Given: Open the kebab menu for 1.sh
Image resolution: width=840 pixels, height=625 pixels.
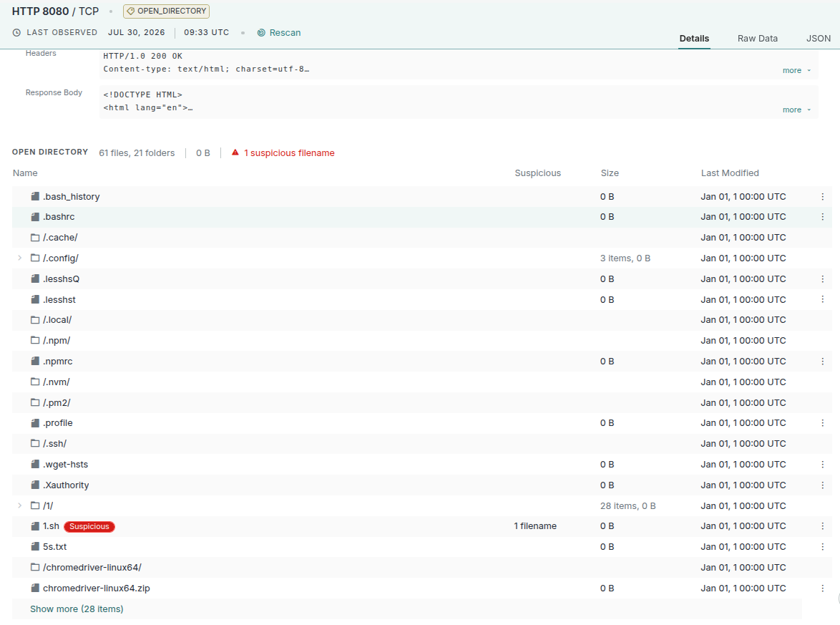Looking at the screenshot, I should point(822,525).
